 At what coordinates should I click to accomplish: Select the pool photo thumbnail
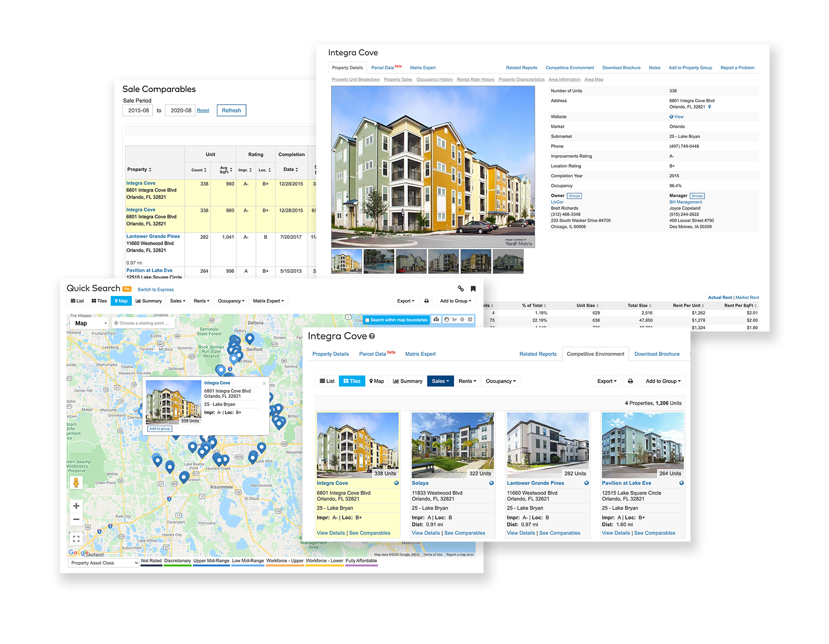tap(379, 261)
